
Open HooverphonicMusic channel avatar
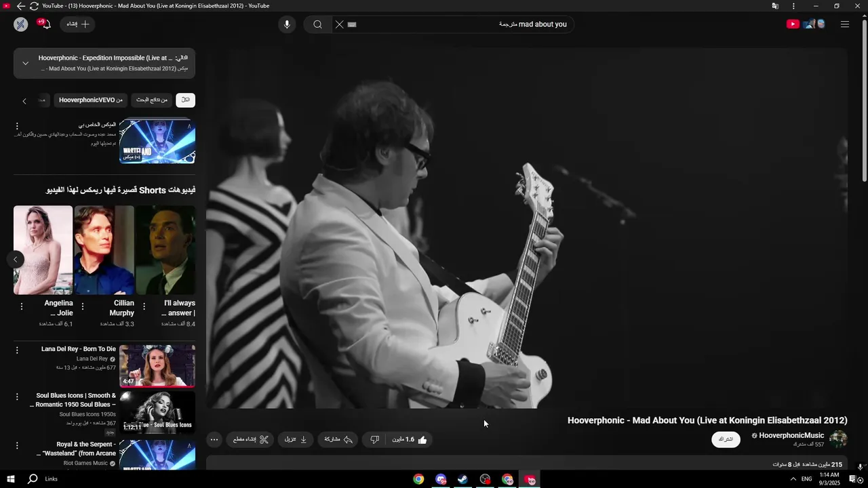coord(839,439)
